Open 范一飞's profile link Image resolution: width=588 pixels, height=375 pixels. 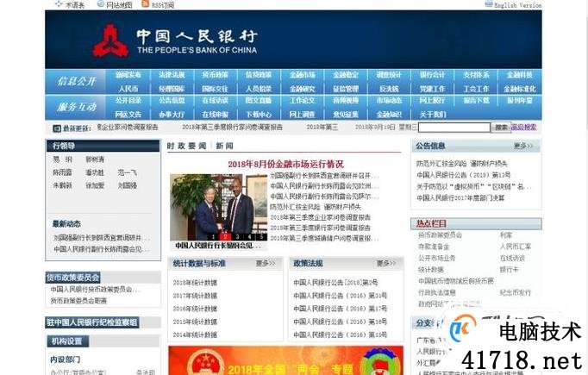click(x=127, y=172)
